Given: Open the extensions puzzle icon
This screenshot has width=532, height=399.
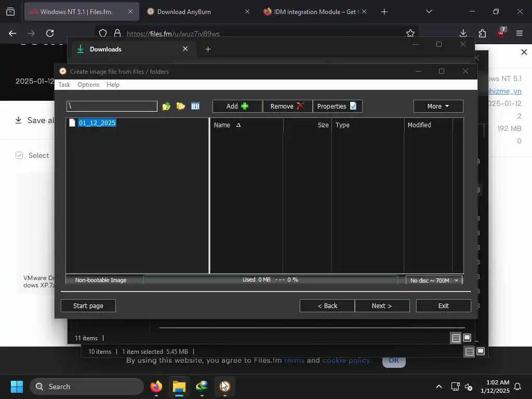Looking at the screenshot, I should [482, 33].
